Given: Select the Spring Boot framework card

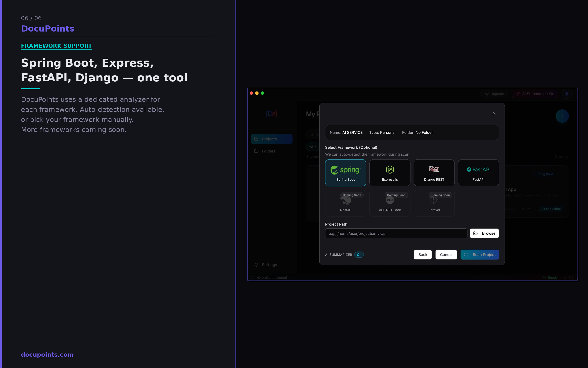Looking at the screenshot, I should 345,173.
